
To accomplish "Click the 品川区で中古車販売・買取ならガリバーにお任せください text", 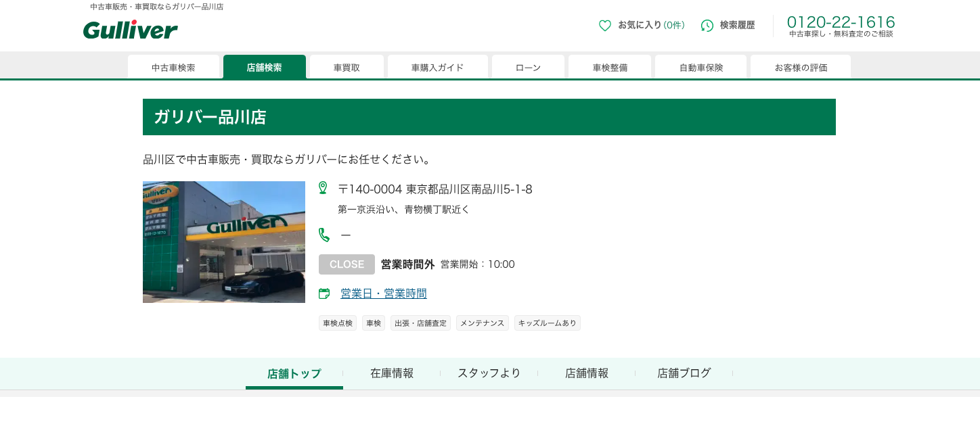I will point(287,160).
